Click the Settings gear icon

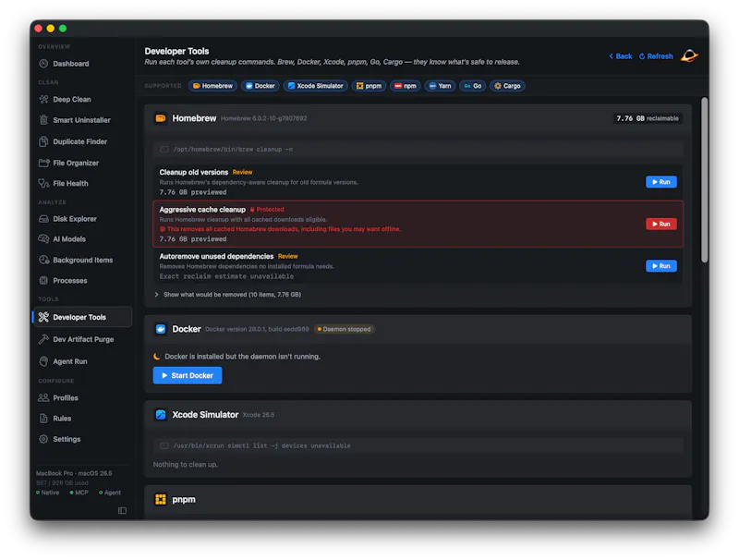(x=43, y=439)
